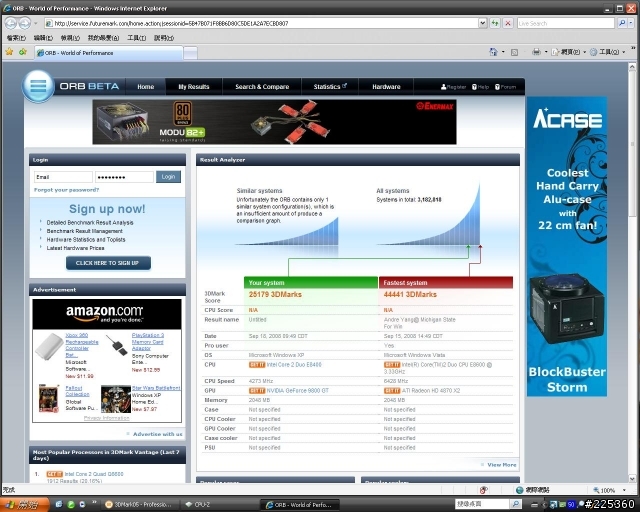
Task: Click GET IT badge next to ATI Radeon HD 4870 X2
Action: pyautogui.click(x=392, y=391)
